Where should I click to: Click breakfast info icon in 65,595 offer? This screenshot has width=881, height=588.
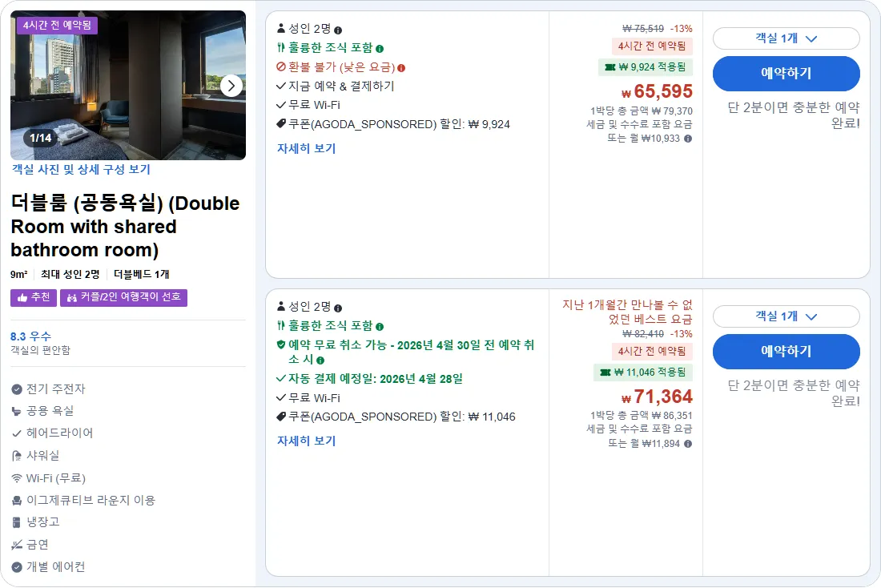click(x=380, y=49)
